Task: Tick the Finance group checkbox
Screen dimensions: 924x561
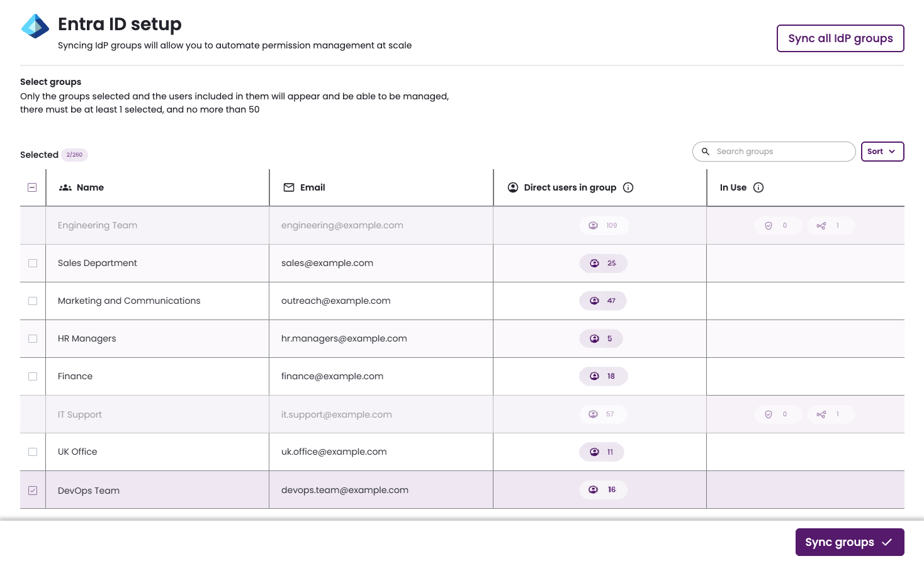Action: 33,377
